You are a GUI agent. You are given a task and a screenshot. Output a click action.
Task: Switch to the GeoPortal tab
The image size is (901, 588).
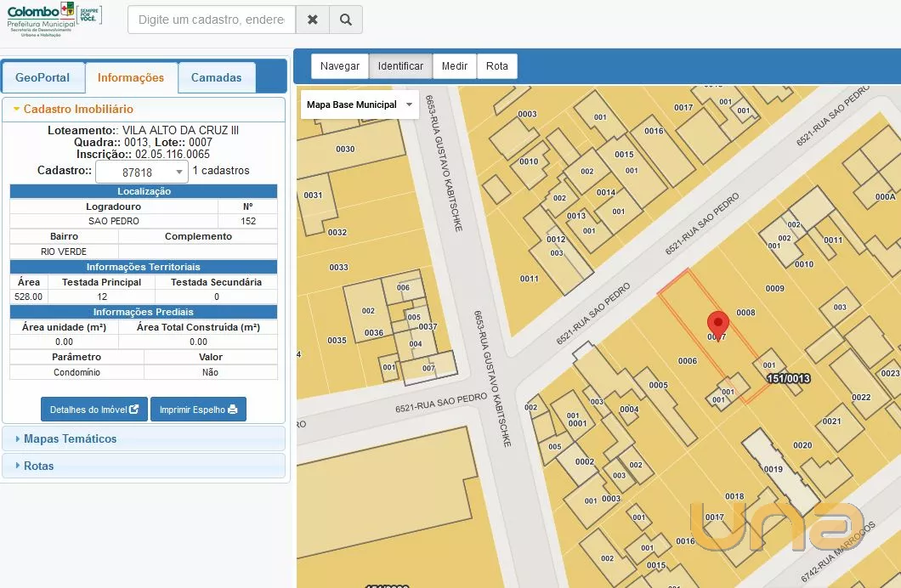tap(42, 77)
